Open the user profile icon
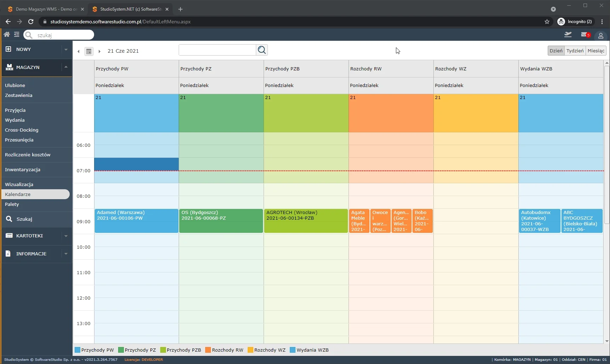 click(600, 36)
